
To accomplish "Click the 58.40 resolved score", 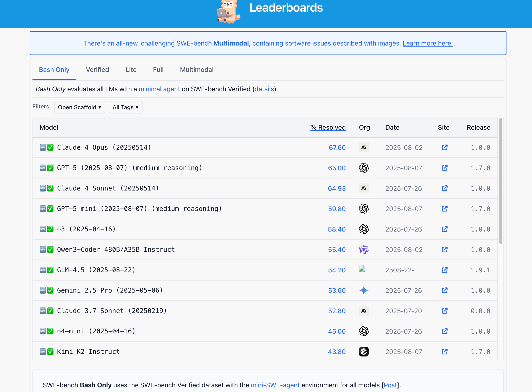I will point(337,229).
